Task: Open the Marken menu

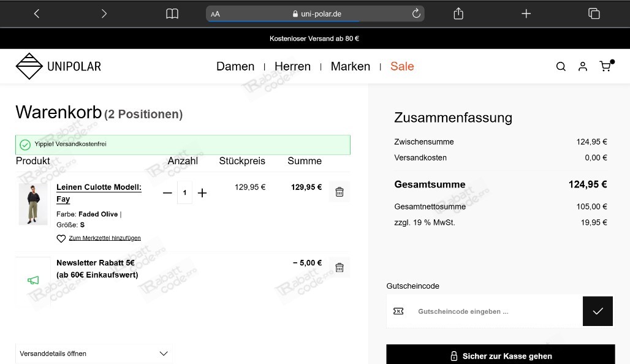Action: 351,66
